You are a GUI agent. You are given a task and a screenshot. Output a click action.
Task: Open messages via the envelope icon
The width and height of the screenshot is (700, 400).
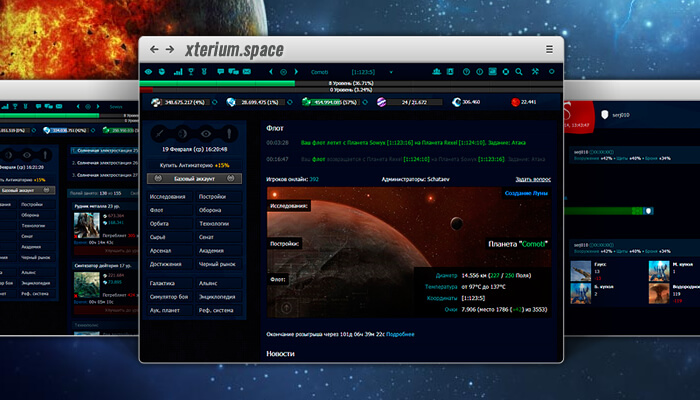[x=247, y=72]
